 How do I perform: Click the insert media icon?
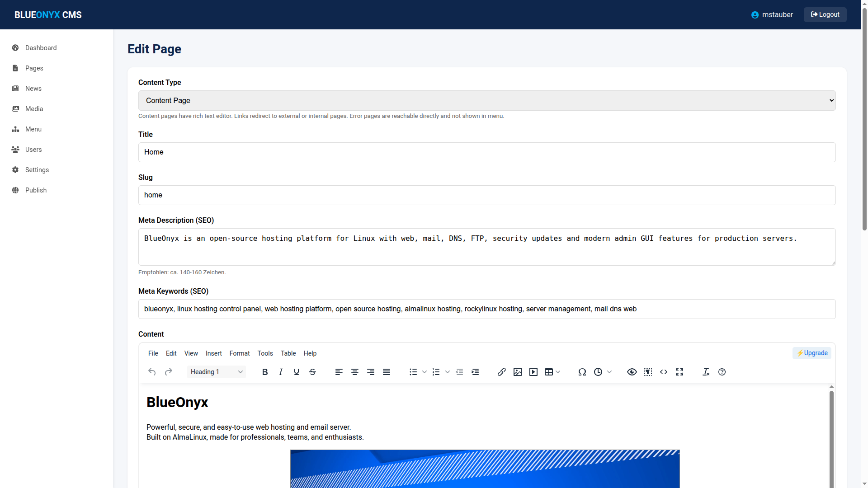point(533,372)
